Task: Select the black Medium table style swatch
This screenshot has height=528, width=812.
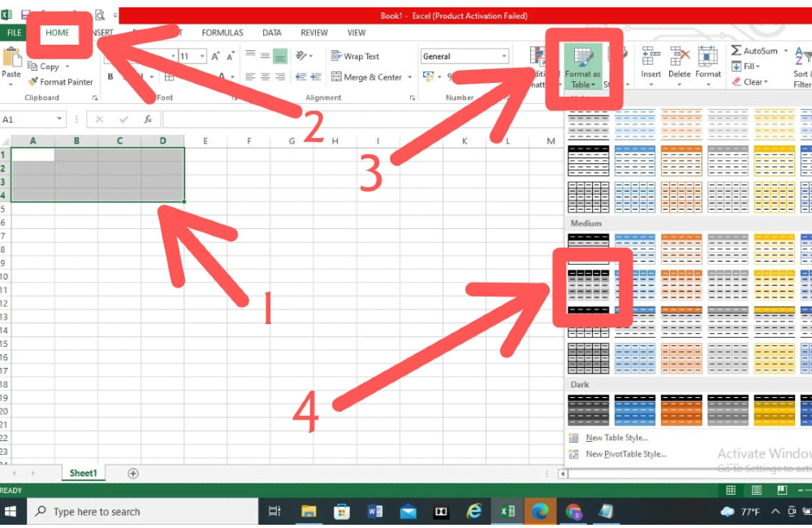Action: click(587, 287)
